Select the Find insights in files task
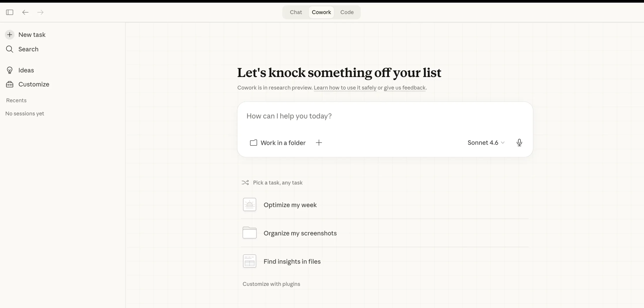This screenshot has height=308, width=644. pyautogui.click(x=292, y=261)
